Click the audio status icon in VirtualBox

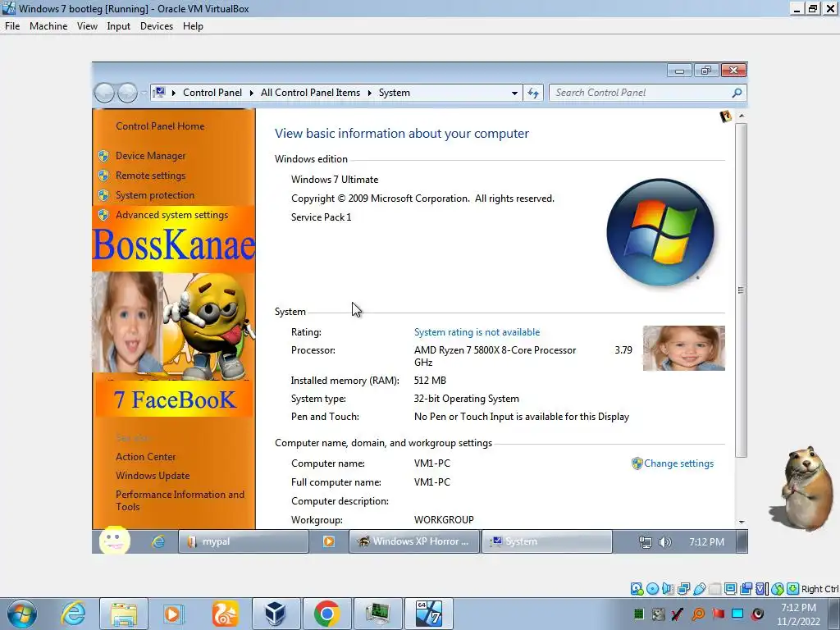(x=668, y=589)
